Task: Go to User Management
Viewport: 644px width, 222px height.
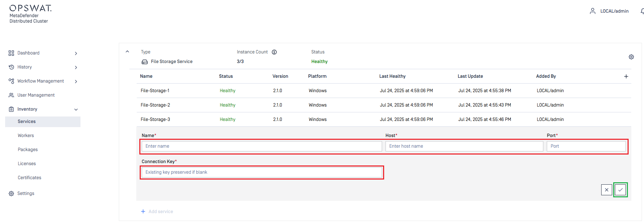Action: point(36,95)
